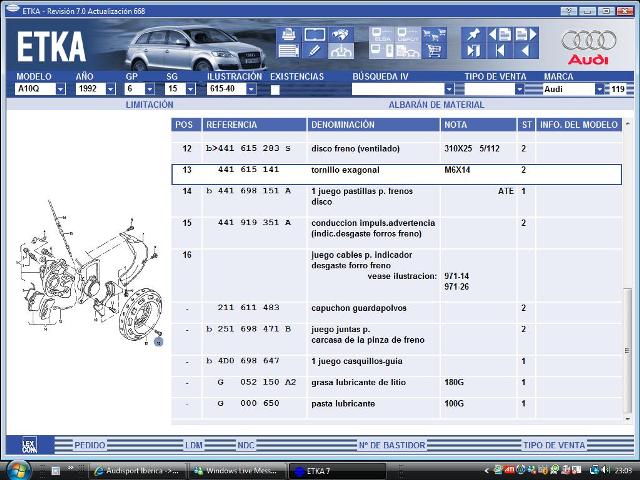
Task: Click the ELSA monitor icon
Action: 382,35
